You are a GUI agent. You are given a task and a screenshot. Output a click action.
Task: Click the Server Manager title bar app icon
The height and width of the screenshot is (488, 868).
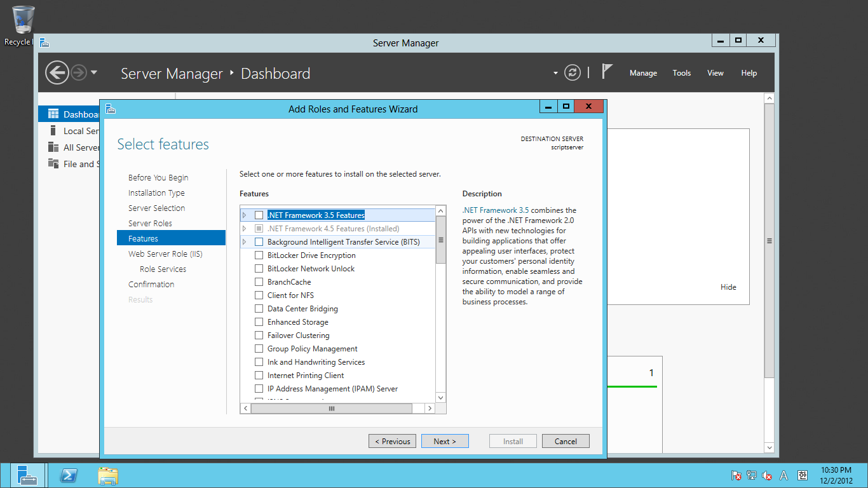[x=44, y=43]
